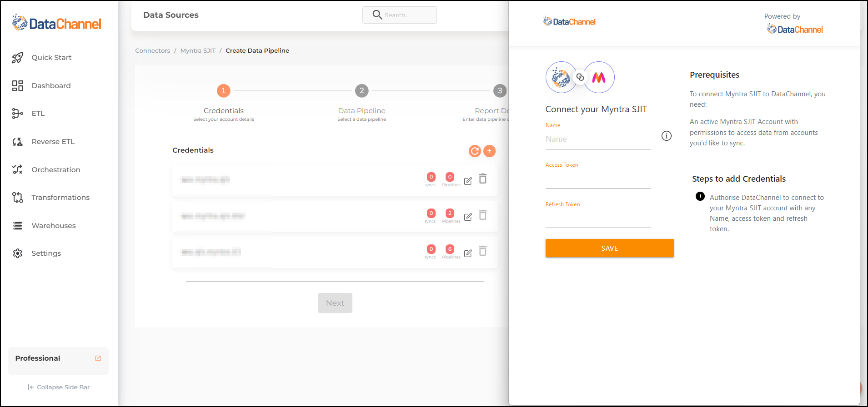868x407 pixels.
Task: Open the ETL section
Action: coord(38,114)
